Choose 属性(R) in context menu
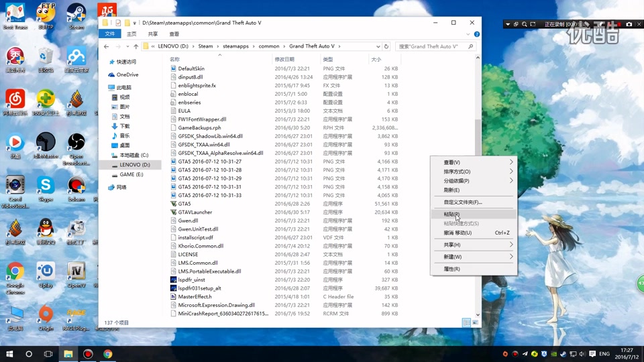Image resolution: width=644 pixels, height=362 pixels. click(x=474, y=269)
